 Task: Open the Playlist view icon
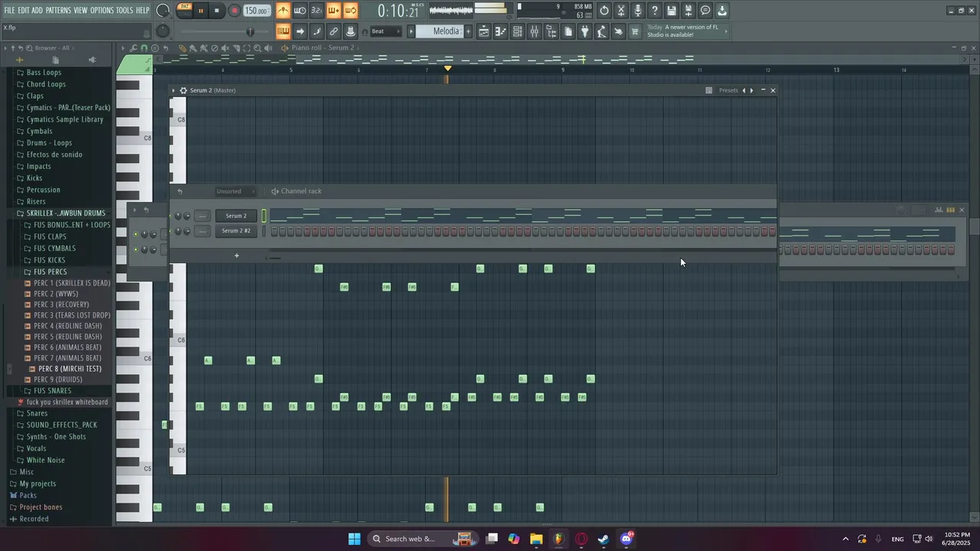pos(484,31)
